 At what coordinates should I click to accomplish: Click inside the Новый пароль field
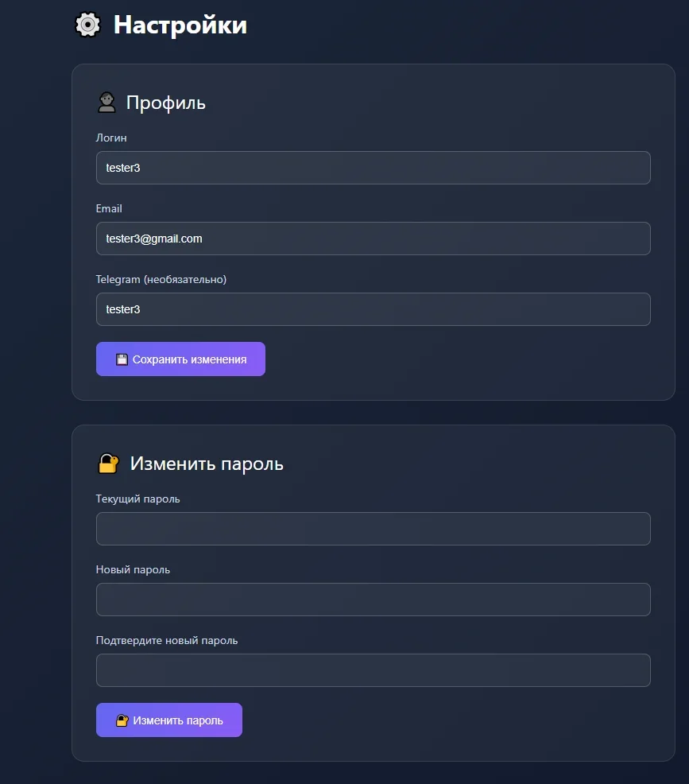click(373, 600)
